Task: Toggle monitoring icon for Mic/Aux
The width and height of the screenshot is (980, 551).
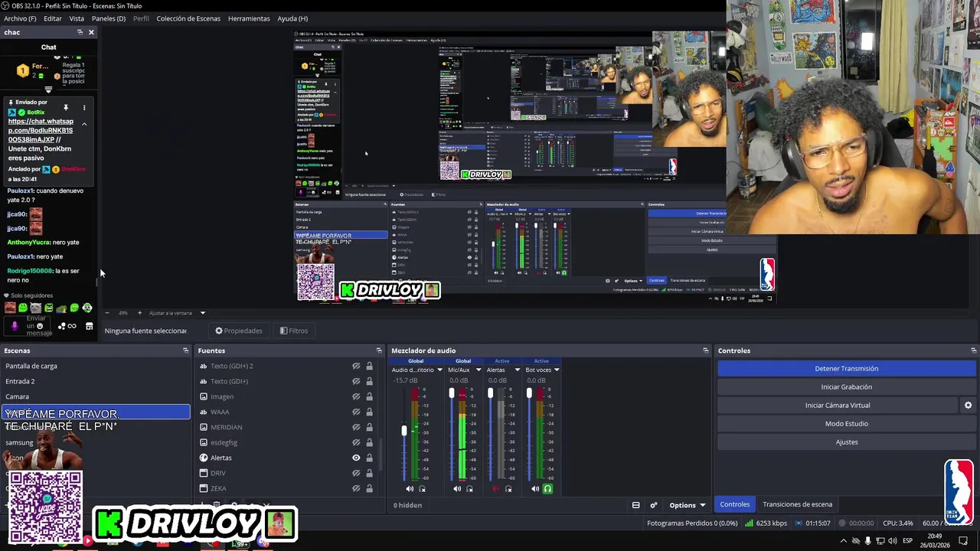Action: click(x=469, y=489)
